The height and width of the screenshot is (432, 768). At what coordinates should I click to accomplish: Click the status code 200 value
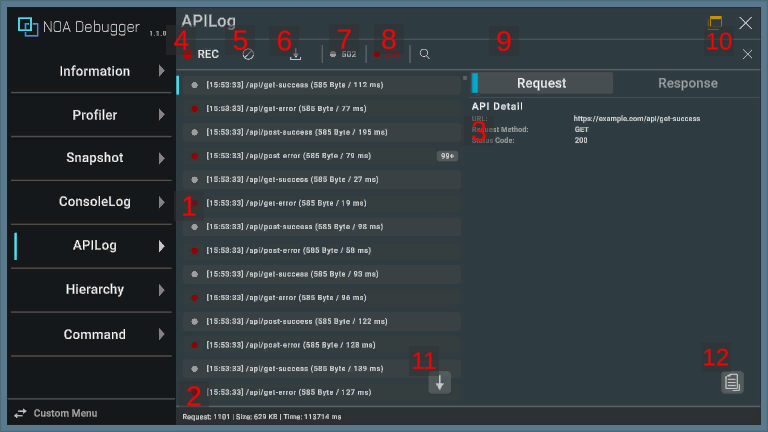(581, 140)
